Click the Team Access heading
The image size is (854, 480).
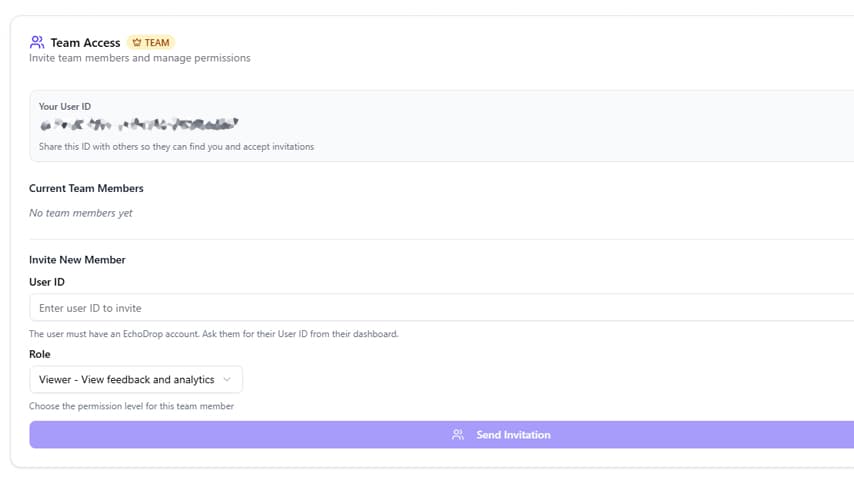85,43
